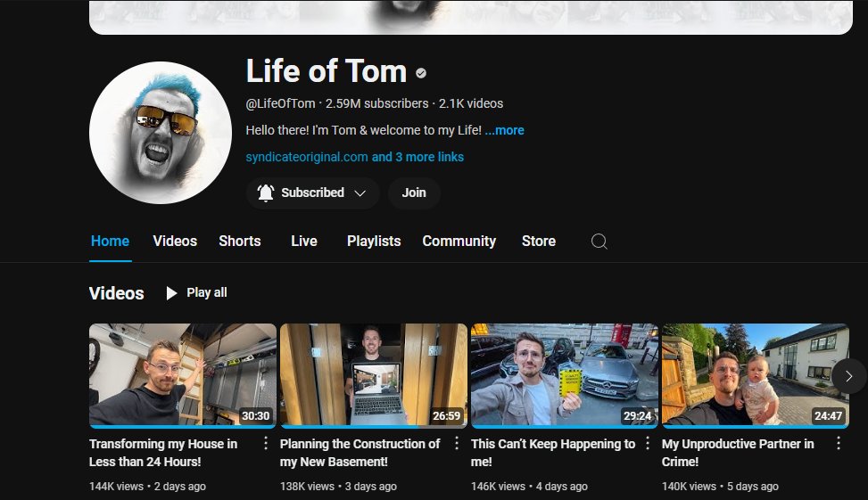
Task: Expand the Subscribed notification dropdown chevron
Action: coord(360,193)
